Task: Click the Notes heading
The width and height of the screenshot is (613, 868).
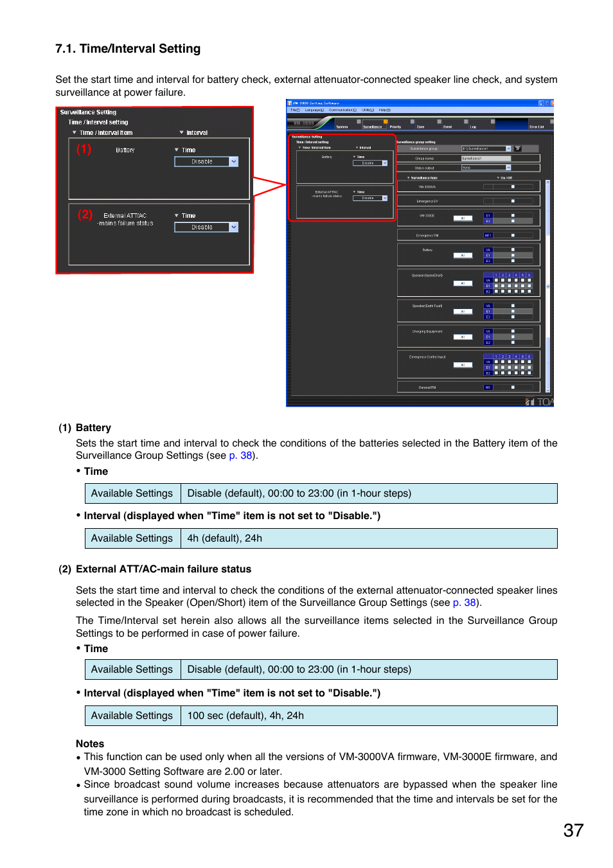Action: tap(90, 744)
